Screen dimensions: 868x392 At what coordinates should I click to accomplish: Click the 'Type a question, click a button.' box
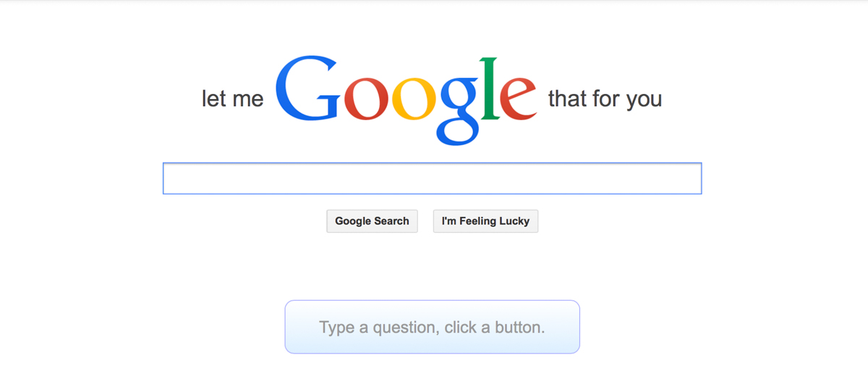433,327
